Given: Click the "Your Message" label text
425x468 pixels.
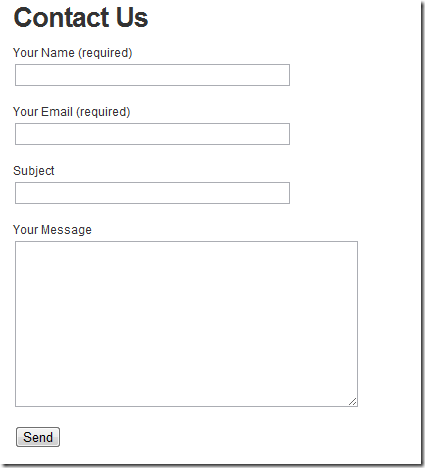Looking at the screenshot, I should click(52, 230).
